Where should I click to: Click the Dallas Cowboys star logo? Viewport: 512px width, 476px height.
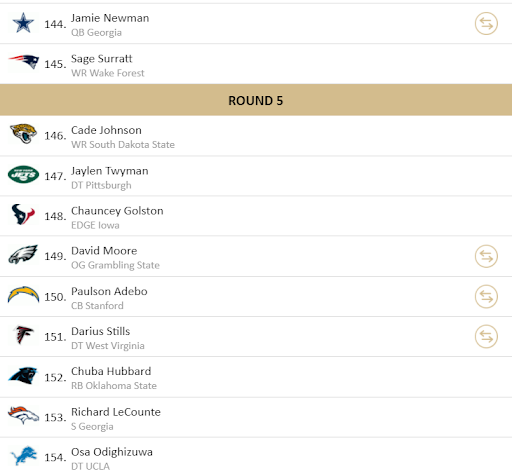[23, 23]
